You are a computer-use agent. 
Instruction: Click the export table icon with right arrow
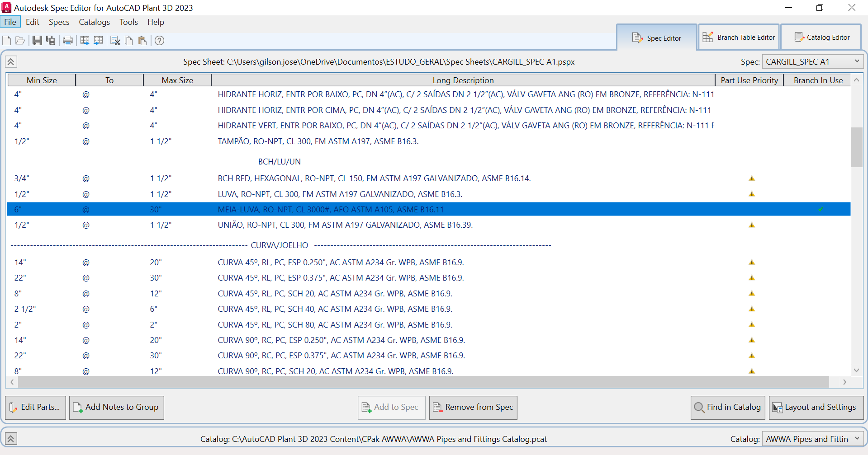pyautogui.click(x=85, y=41)
